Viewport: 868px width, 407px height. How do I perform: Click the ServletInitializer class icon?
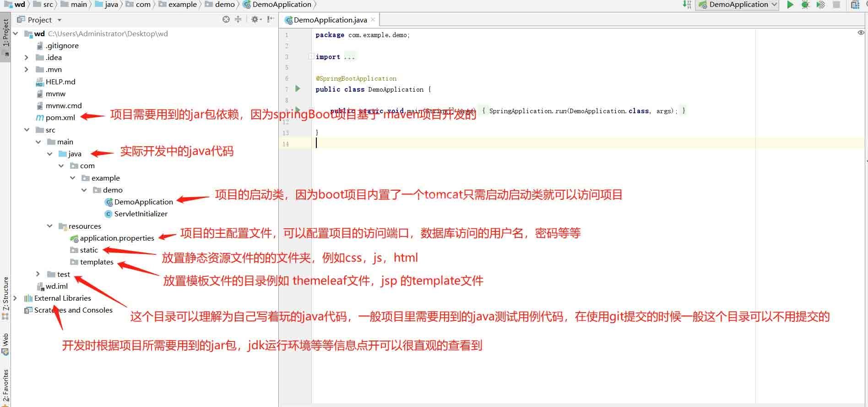click(x=108, y=214)
